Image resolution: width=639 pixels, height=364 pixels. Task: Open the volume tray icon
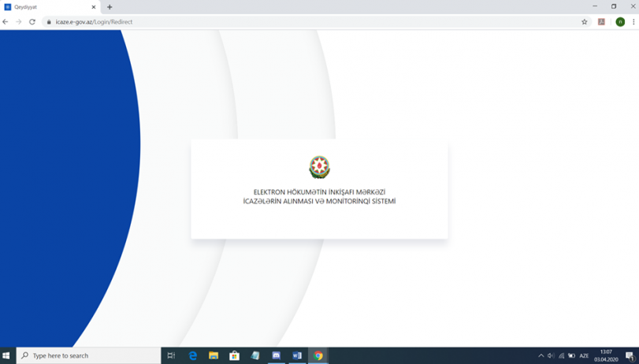(551, 355)
